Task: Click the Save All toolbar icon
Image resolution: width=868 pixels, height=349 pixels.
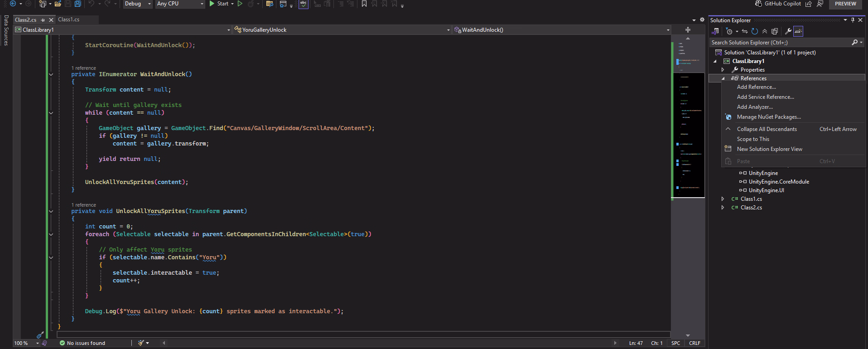Action: (x=78, y=4)
